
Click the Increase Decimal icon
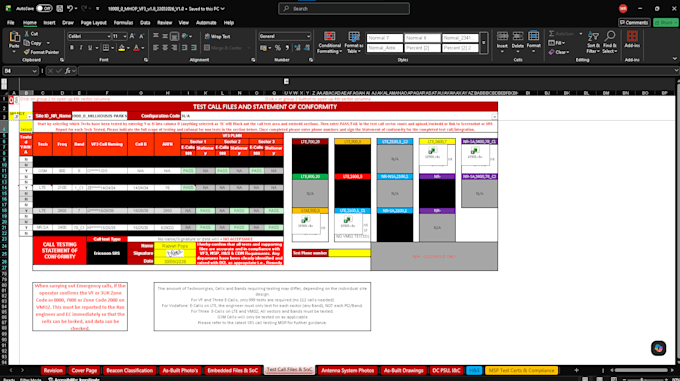(x=298, y=48)
